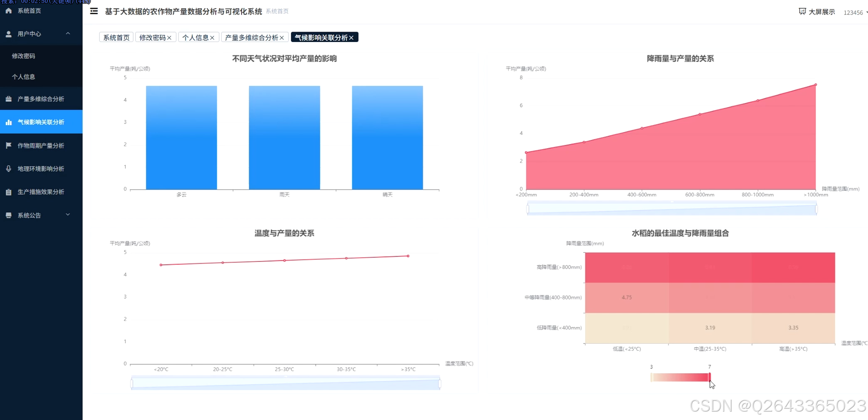The width and height of the screenshot is (868, 420).
Task: Click the clipboard icon beside 生产措施效果分析
Action: [8, 192]
